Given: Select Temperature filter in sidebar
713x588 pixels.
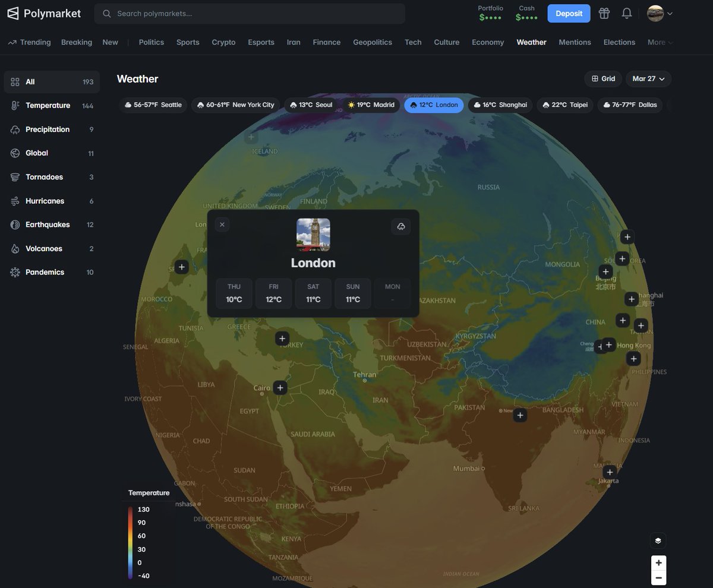Looking at the screenshot, I should click(x=52, y=106).
